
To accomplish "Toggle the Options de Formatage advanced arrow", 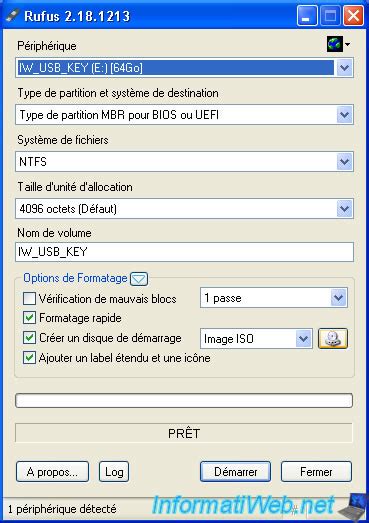I will [x=139, y=279].
